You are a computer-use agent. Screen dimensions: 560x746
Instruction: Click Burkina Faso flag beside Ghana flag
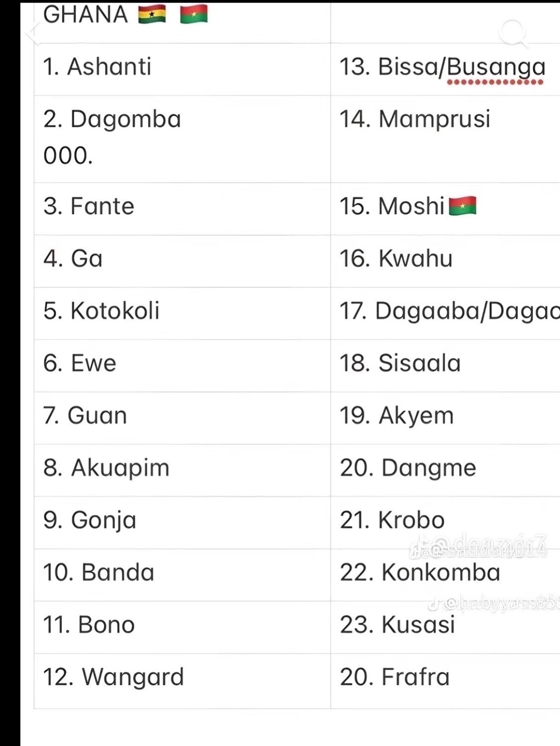pos(193,14)
